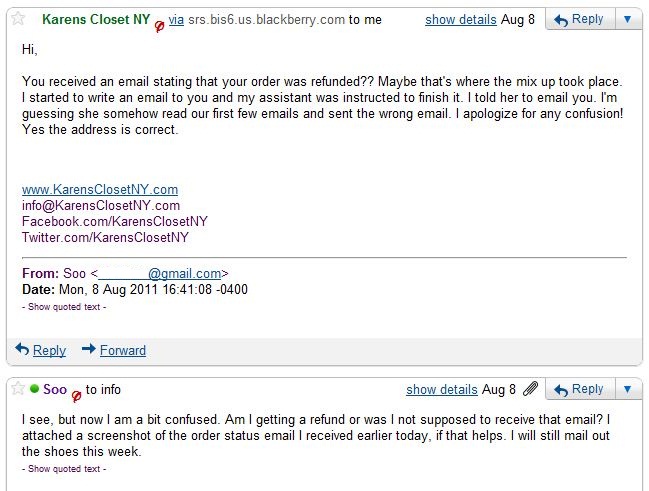The image size is (649, 491).
Task: Open the dropdown next to first Reply button
Action: coord(627,19)
